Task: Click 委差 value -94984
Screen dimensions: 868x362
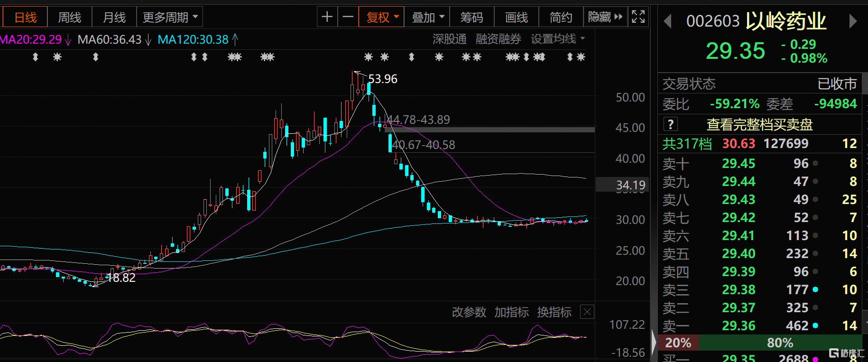Action: pyautogui.click(x=836, y=104)
